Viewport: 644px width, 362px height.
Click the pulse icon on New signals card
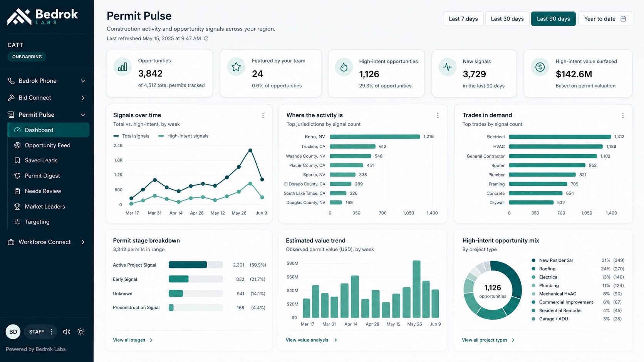(448, 67)
